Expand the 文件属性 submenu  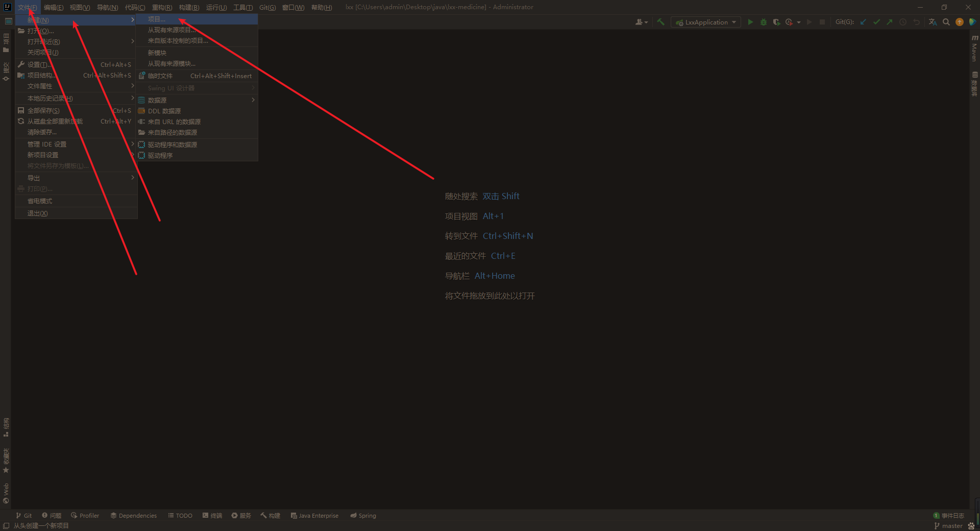point(76,86)
